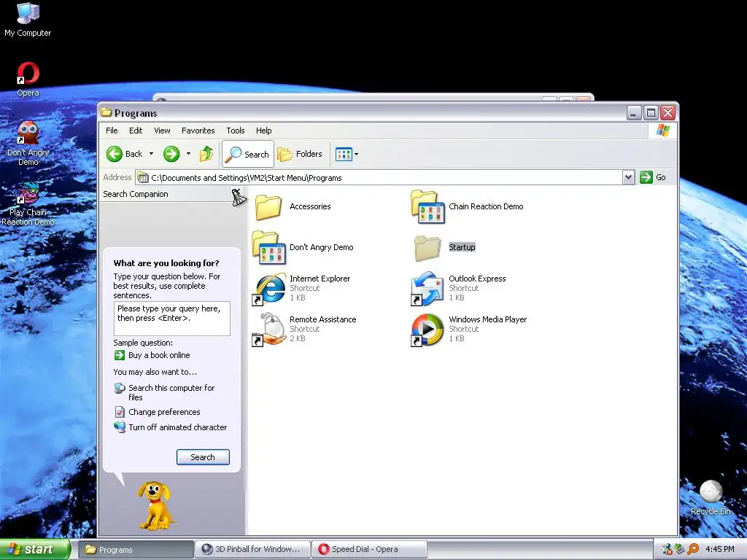The height and width of the screenshot is (560, 747).
Task: Click the green Forward arrow icon
Action: click(171, 154)
